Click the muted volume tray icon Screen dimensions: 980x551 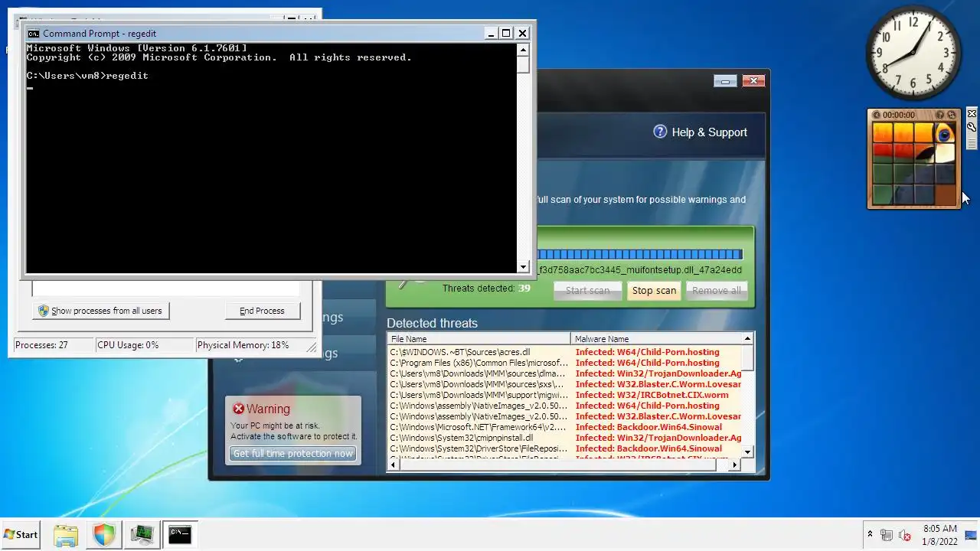(905, 535)
